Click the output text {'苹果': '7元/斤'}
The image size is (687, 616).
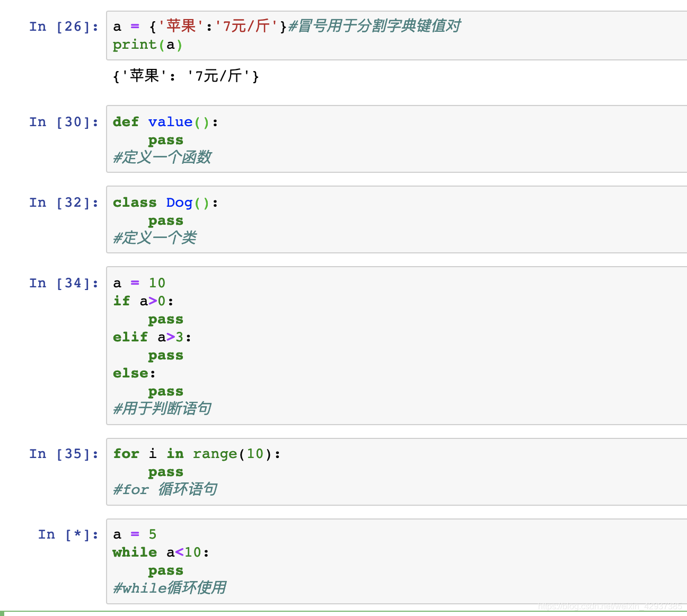[x=186, y=76]
